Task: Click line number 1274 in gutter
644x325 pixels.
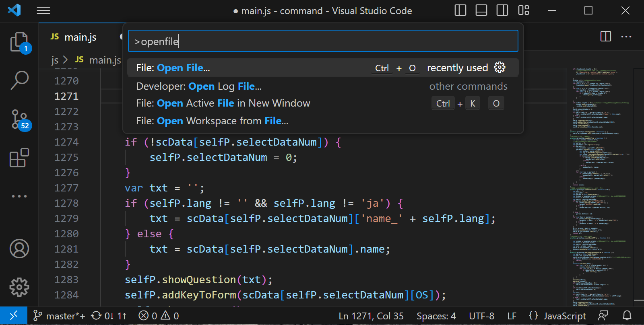Action: pyautogui.click(x=66, y=142)
